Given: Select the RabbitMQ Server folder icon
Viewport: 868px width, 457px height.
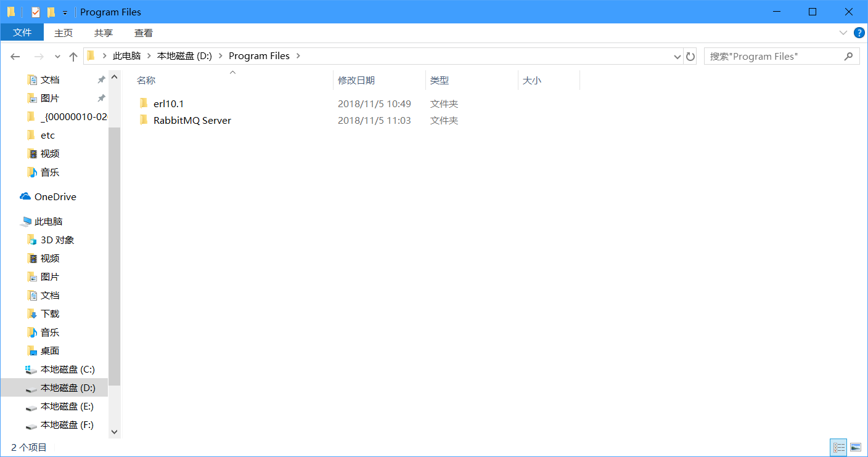Looking at the screenshot, I should tap(144, 120).
